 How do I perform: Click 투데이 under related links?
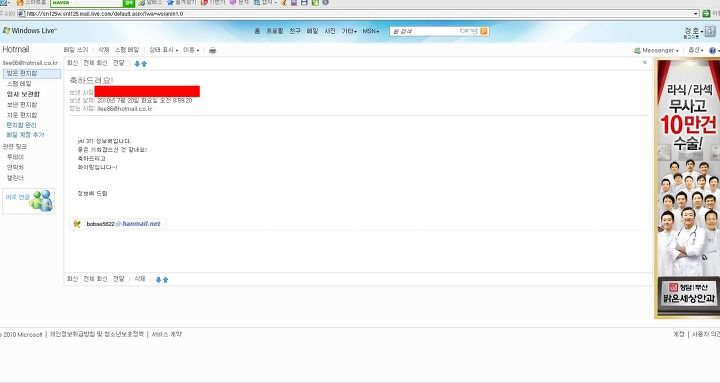click(x=15, y=157)
